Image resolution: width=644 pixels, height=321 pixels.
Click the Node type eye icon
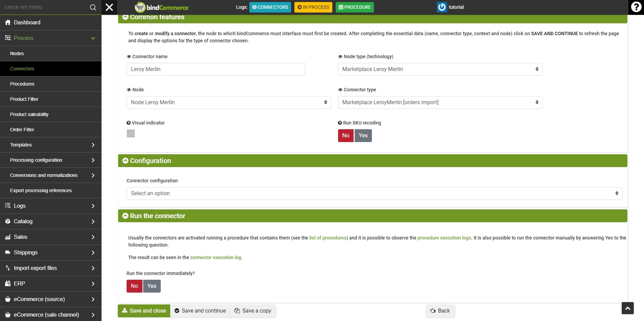(x=340, y=56)
